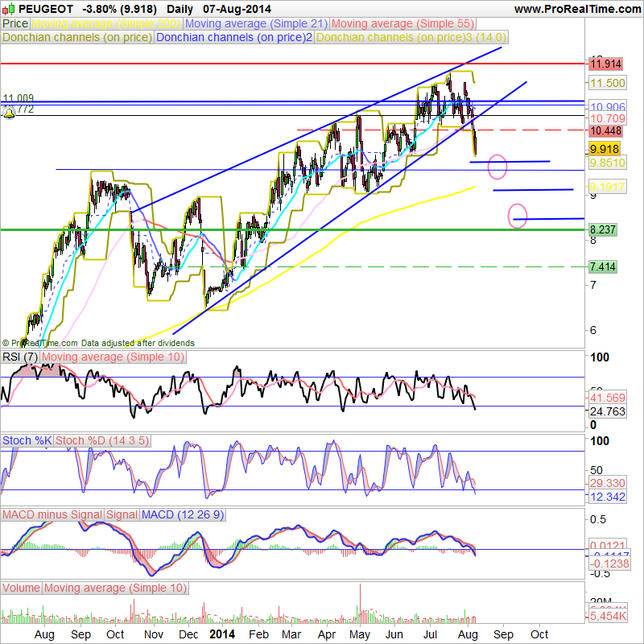
Task: Click the Jun label on time axis
Action: (394, 634)
